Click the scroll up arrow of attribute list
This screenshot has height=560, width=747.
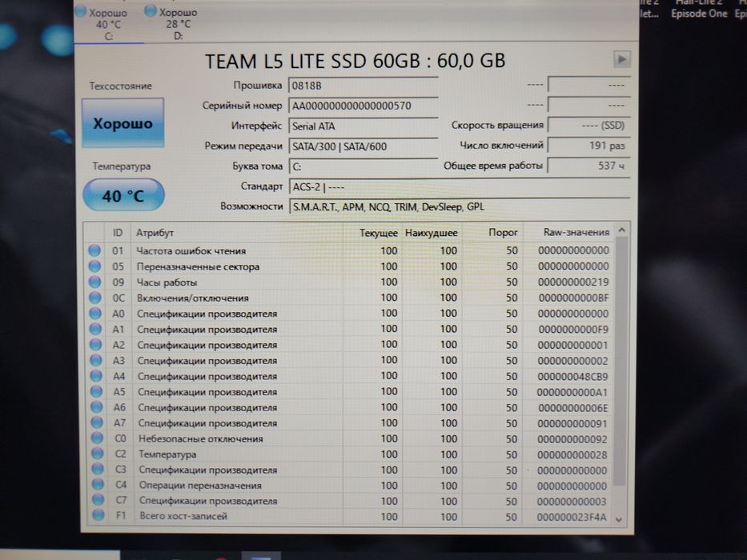(621, 230)
